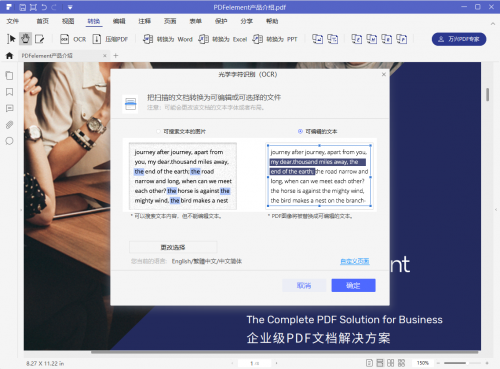Click the print icon in title bar
Image resolution: width=500 pixels, height=369 pixels.
(33, 7)
